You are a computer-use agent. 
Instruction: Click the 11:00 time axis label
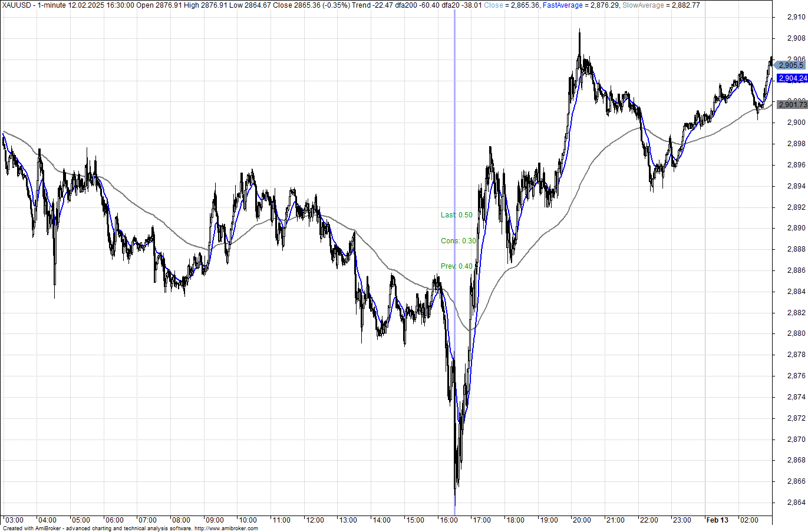point(281,520)
